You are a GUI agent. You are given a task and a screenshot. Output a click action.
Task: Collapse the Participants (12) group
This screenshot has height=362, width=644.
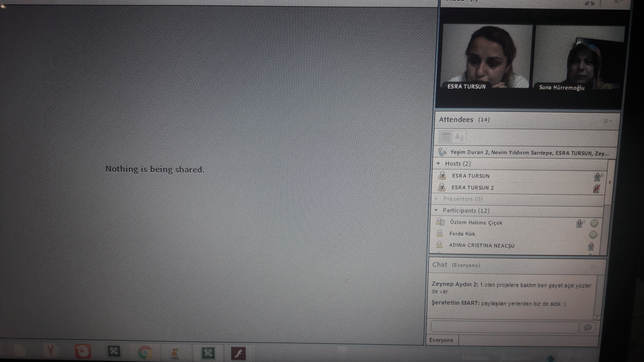(436, 210)
